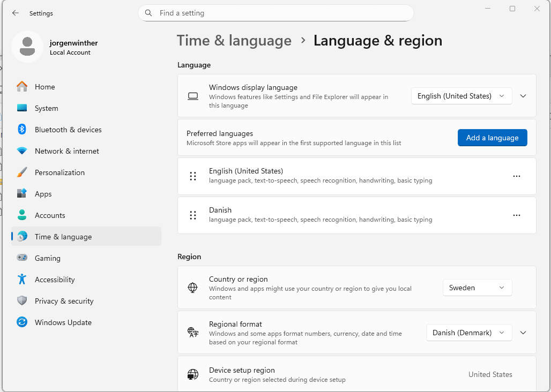Click drag handle for Danish language
The width and height of the screenshot is (551, 392).
pos(193,215)
